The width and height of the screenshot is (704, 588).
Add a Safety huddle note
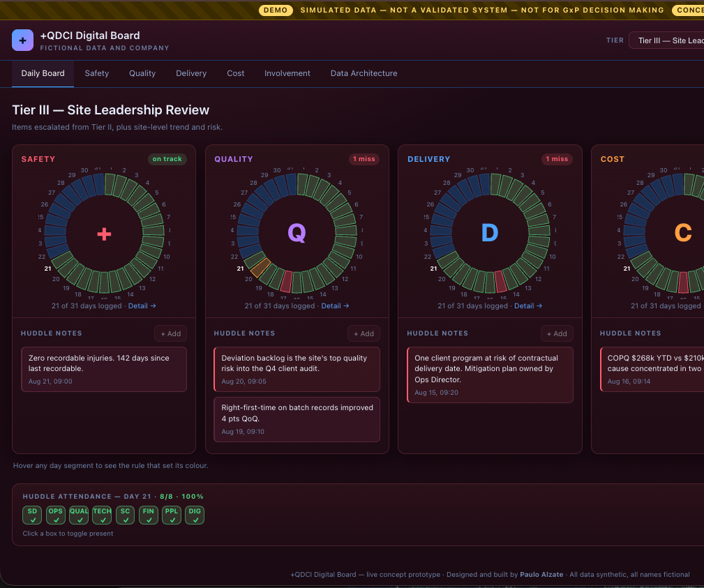171,333
